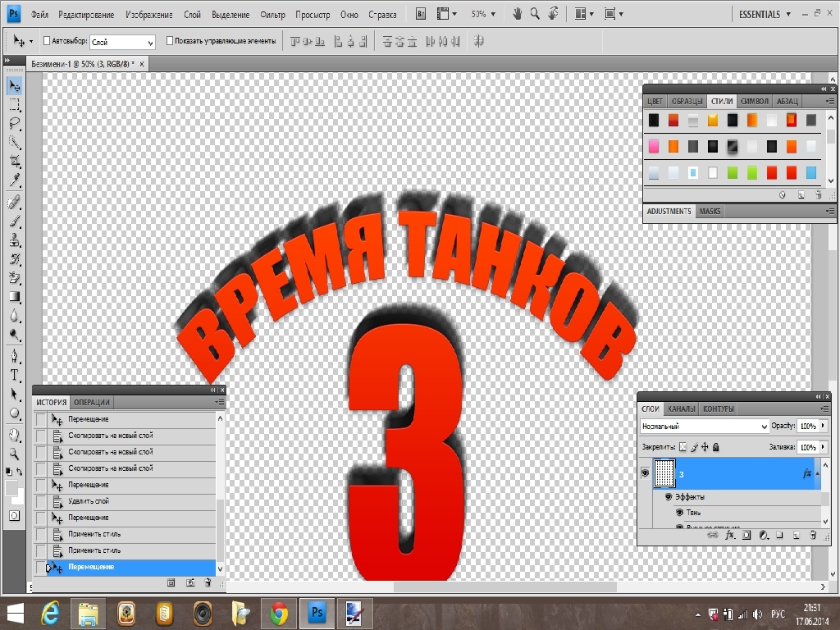Open the Нормальный blend mode dropdown
Image resolution: width=840 pixels, height=630 pixels.
point(704,427)
